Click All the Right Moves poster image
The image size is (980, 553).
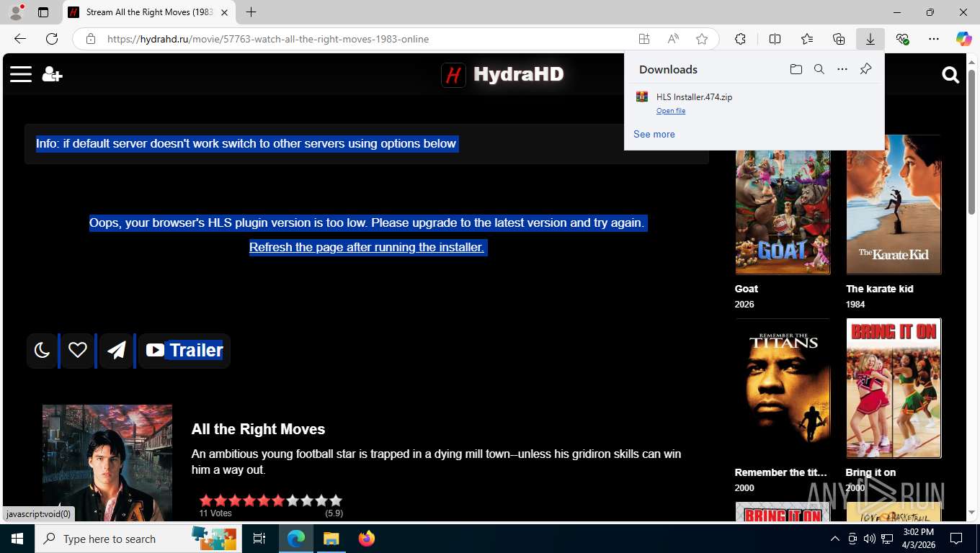(107, 462)
